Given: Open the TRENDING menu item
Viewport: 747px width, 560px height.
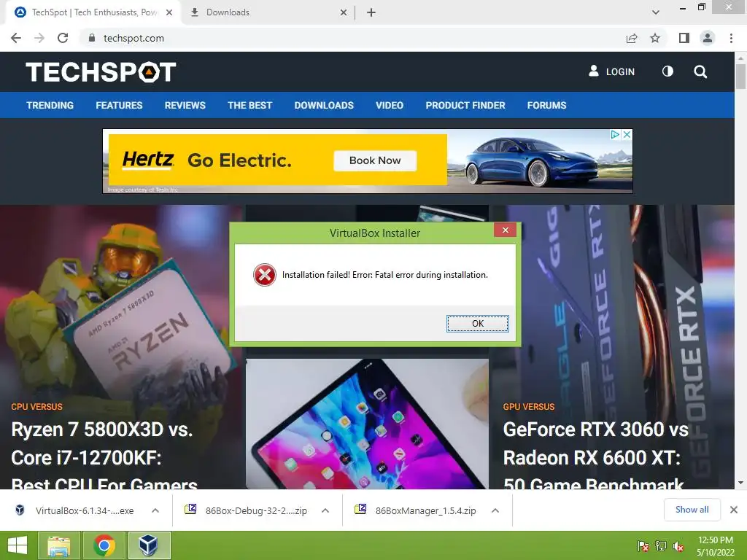Looking at the screenshot, I should pyautogui.click(x=50, y=105).
